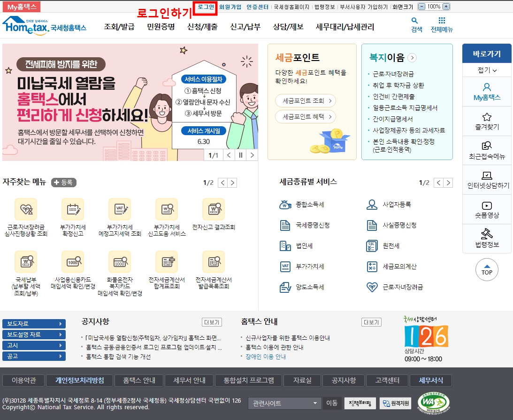The height and width of the screenshot is (420, 513).
Task: Open 원격지원 in the footer
Action: pyautogui.click(x=396, y=403)
